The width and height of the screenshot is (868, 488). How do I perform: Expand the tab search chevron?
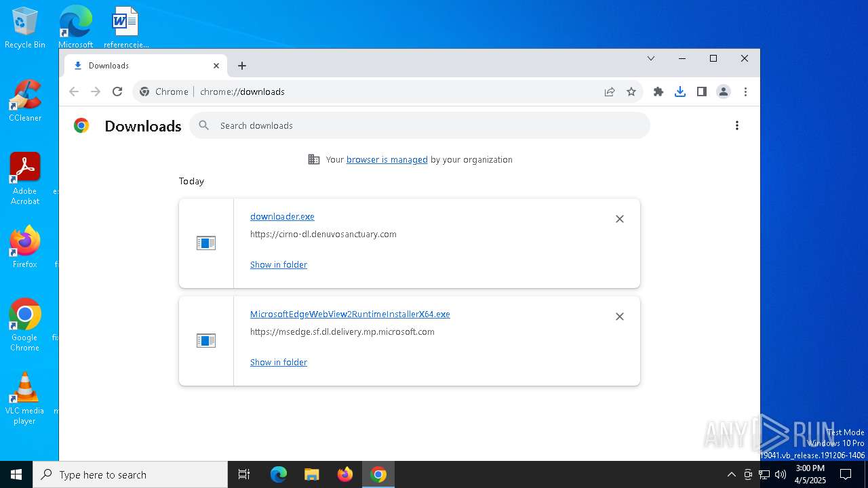[651, 58]
